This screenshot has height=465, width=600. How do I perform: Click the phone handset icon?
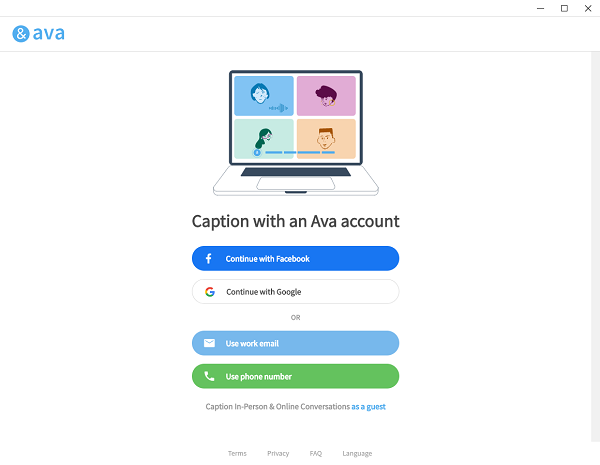pos(209,376)
